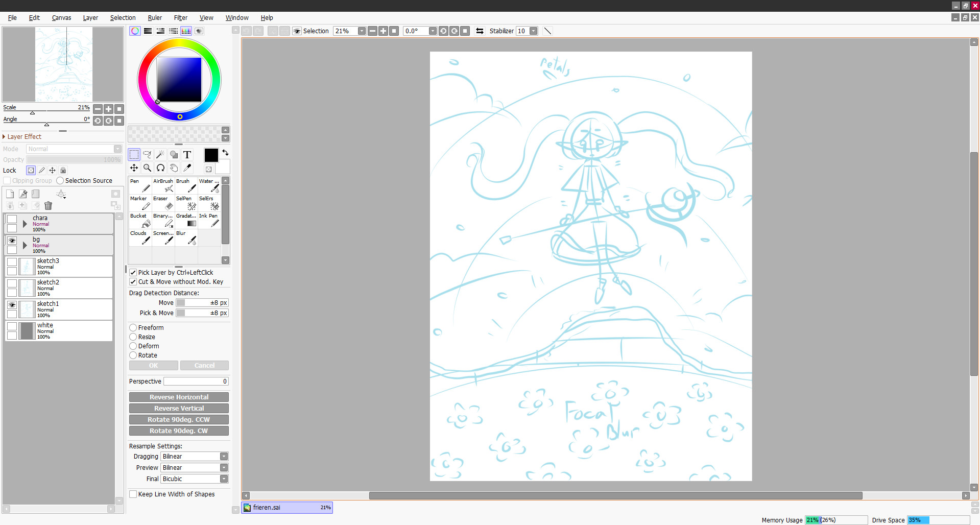Set Selection Source radio option
980x525 pixels.
point(60,181)
